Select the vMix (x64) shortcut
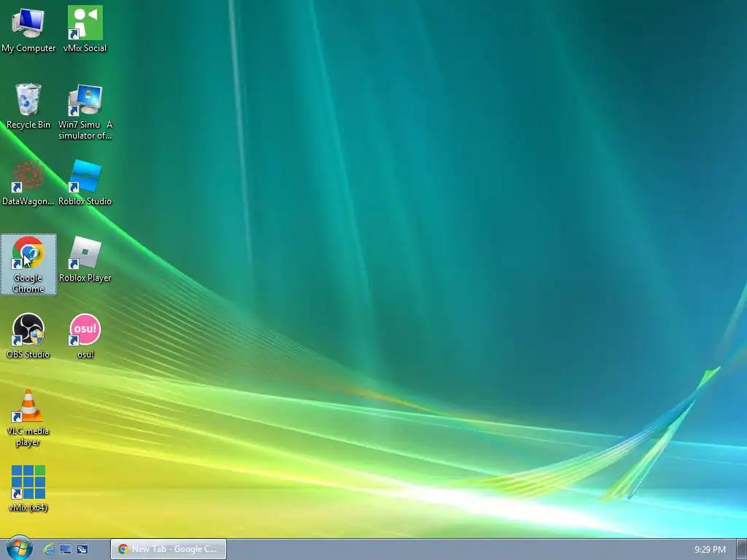Screen dimensions: 747x560 (x=28, y=489)
